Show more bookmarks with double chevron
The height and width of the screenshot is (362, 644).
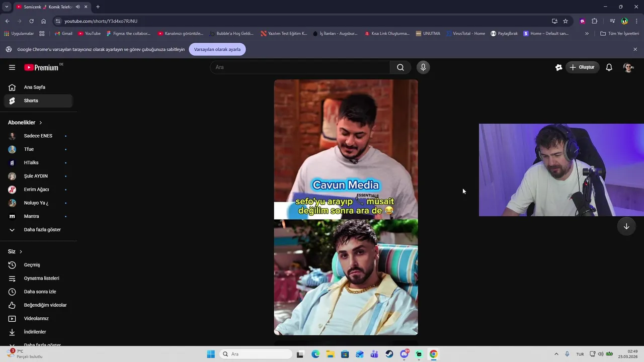pos(587,34)
